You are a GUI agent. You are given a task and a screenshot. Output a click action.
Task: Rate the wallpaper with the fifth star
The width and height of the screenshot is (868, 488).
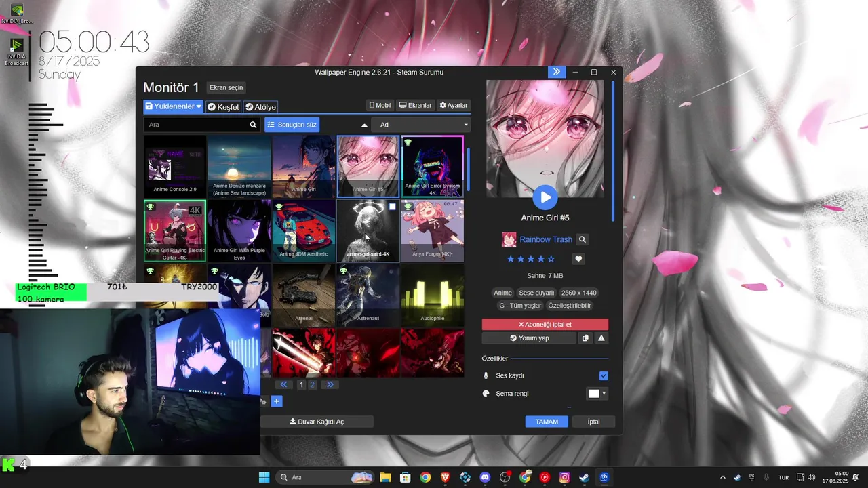coord(551,259)
